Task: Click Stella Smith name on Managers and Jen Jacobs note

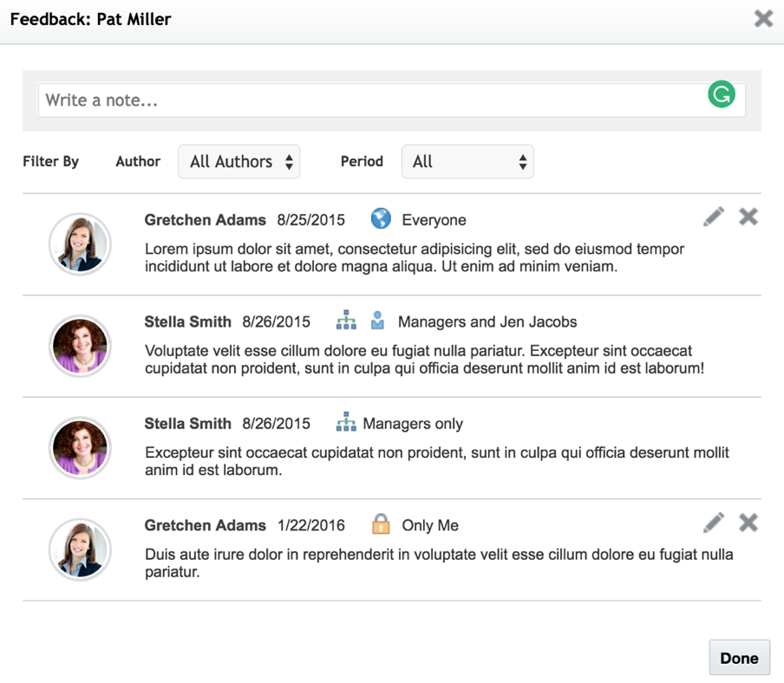Action: point(188,322)
